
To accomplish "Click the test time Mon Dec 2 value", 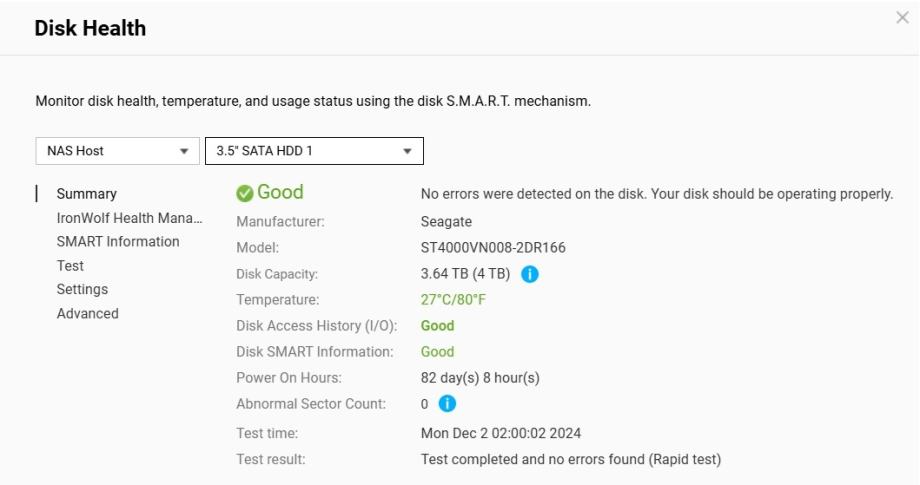I will [501, 434].
